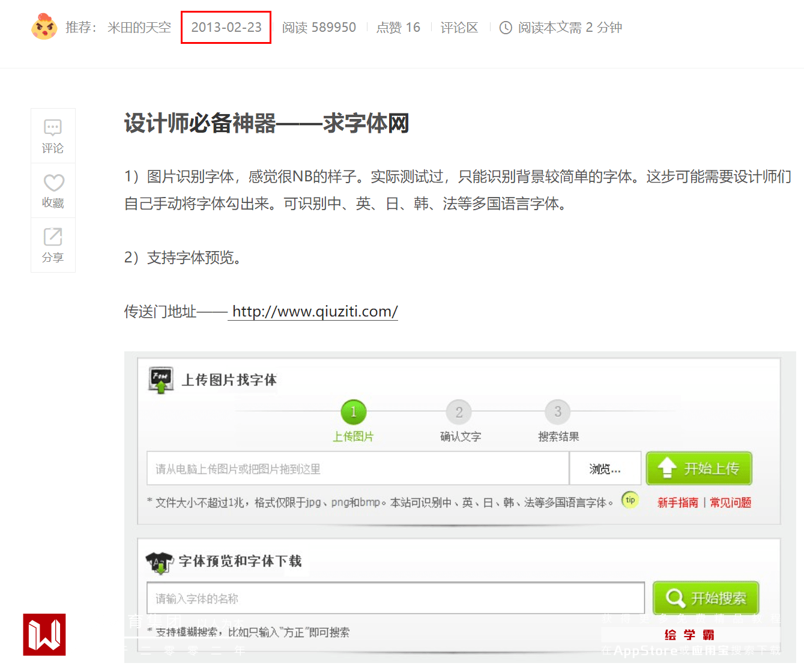Click 点赞 16 like count
This screenshot has width=804, height=672.
pyautogui.click(x=398, y=28)
